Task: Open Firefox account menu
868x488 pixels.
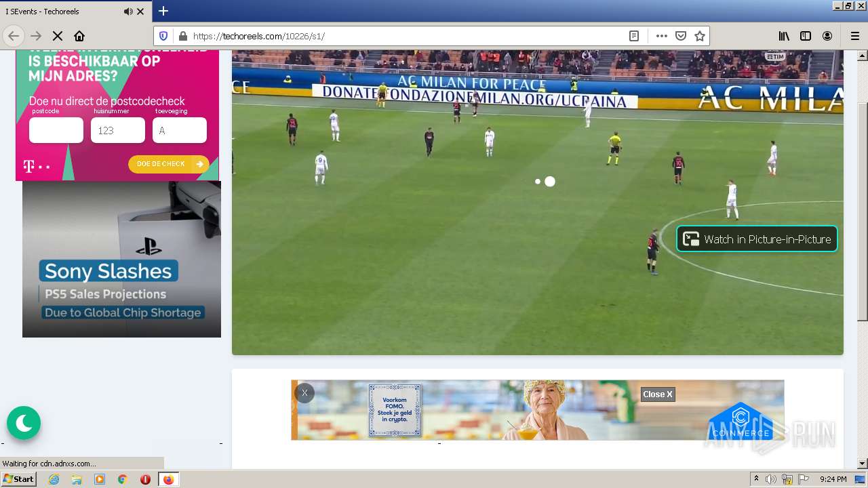Action: (x=827, y=36)
